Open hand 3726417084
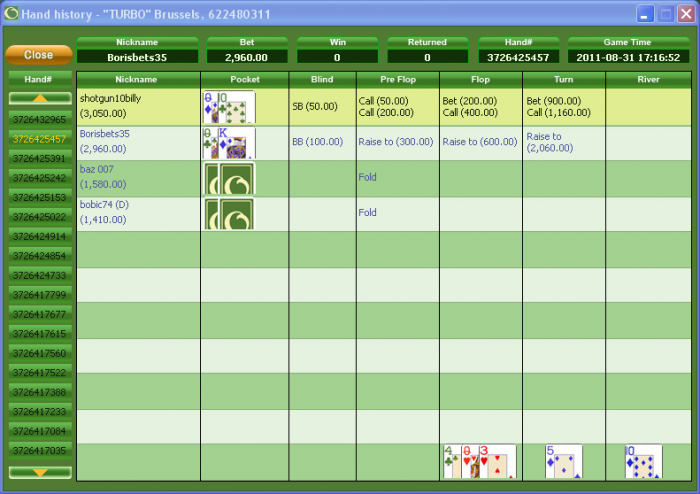The image size is (700, 494). [x=40, y=431]
